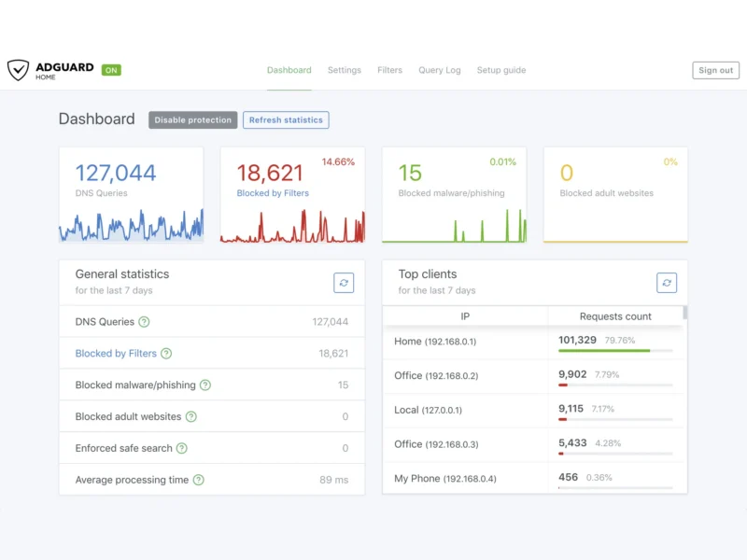Click the AdGuard Home shield logo
The width and height of the screenshot is (747, 560).
point(18,70)
